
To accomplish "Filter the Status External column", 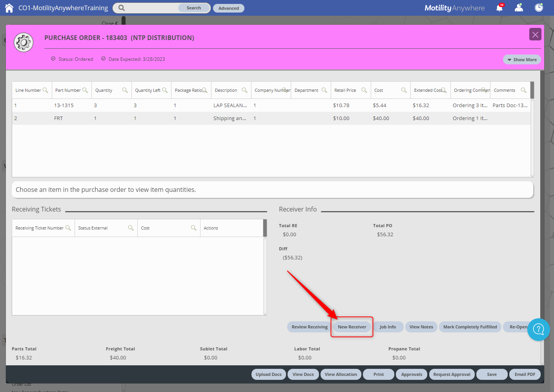I will [131, 228].
